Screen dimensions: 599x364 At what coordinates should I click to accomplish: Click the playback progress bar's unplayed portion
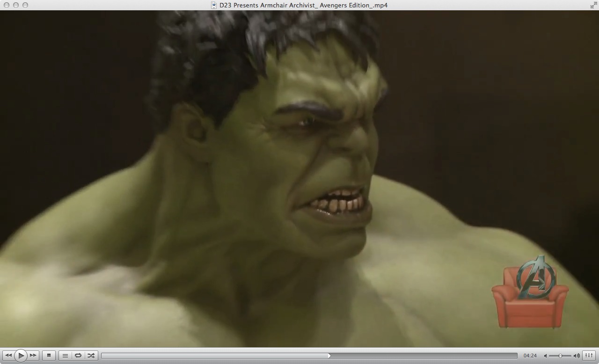(x=424, y=356)
